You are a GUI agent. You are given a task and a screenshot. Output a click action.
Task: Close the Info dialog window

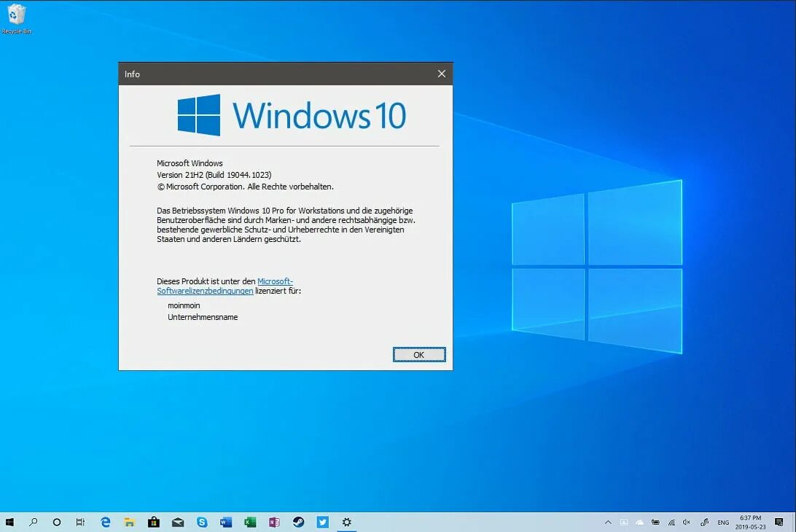(x=442, y=74)
